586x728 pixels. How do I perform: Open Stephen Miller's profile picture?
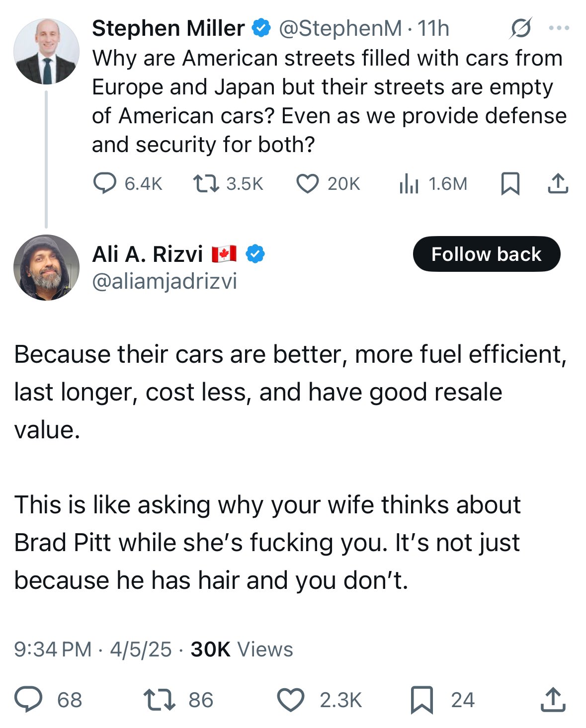pos(46,51)
